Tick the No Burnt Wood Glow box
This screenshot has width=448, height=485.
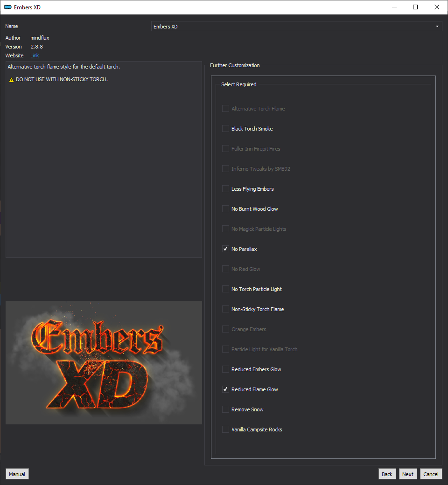tap(225, 209)
